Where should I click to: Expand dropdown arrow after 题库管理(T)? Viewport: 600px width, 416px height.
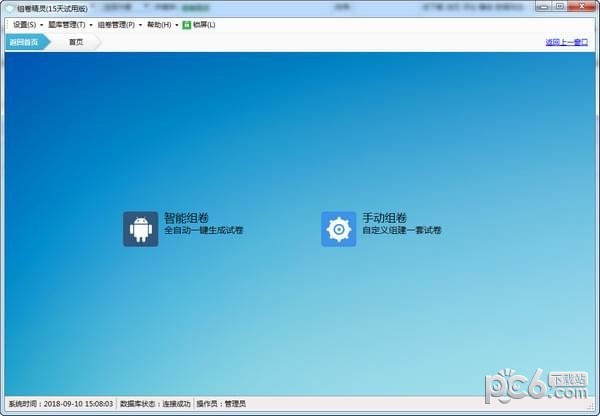90,24
